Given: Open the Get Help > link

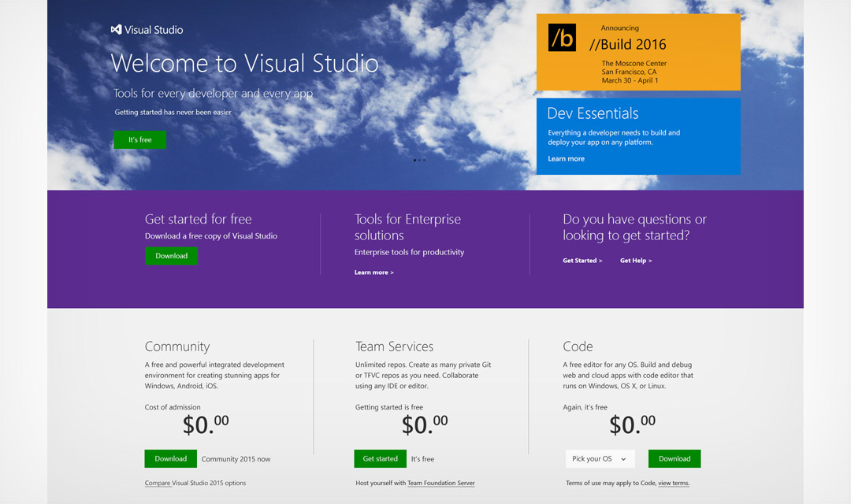Looking at the screenshot, I should (636, 261).
